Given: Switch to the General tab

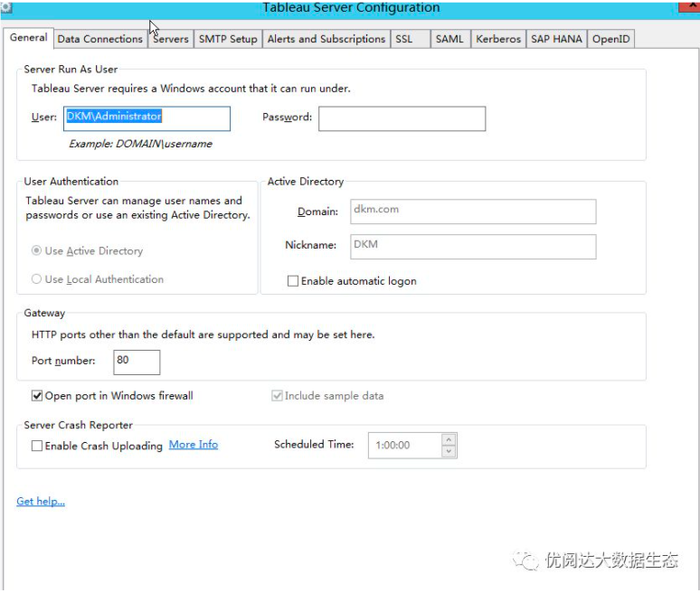Looking at the screenshot, I should tap(29, 38).
